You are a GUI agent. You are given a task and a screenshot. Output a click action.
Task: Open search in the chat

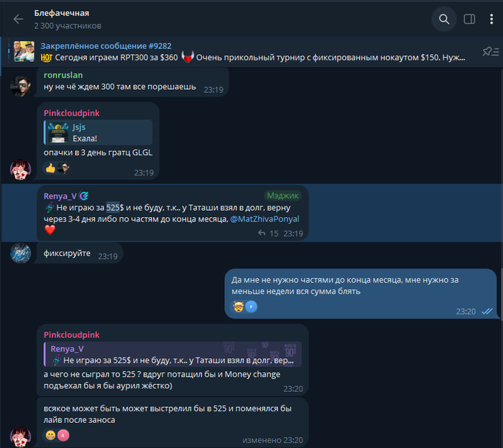[443, 19]
